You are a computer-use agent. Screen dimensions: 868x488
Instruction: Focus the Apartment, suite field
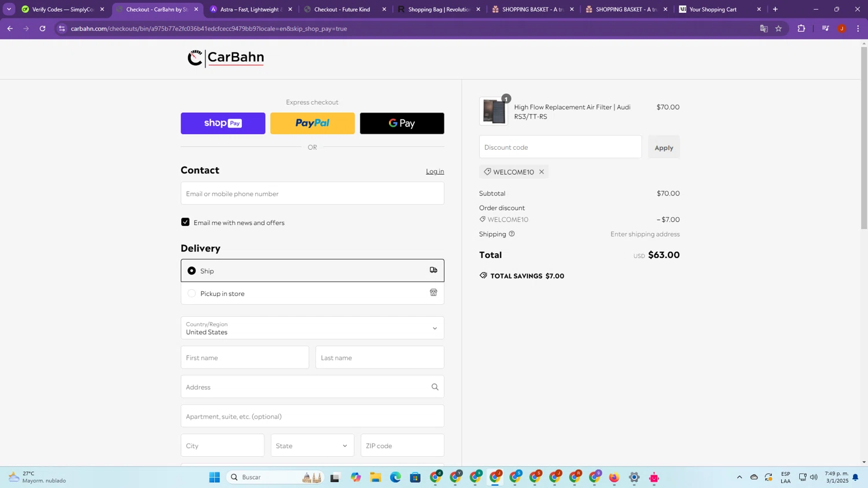pyautogui.click(x=312, y=416)
